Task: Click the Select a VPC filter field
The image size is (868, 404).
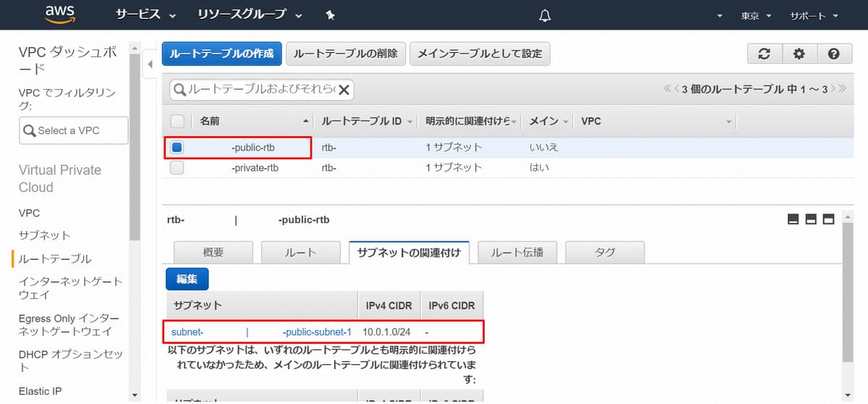Action: coord(73,130)
